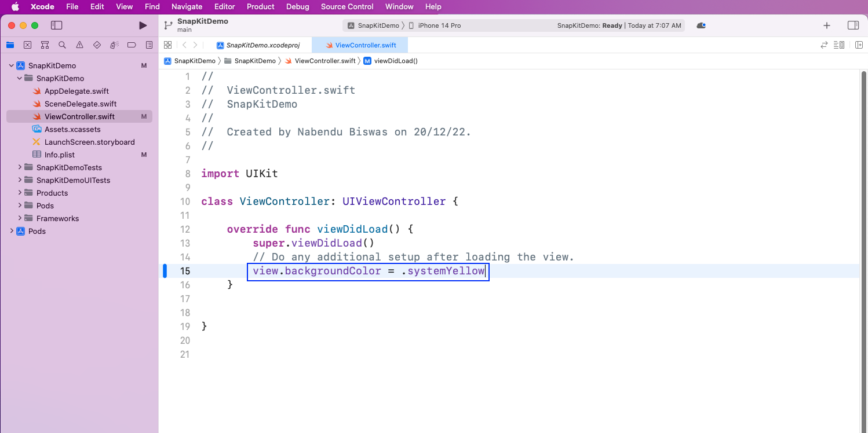Image resolution: width=868 pixels, height=433 pixels.
Task: Select the SnapKitDemo scheme in toolbar
Action: coord(374,25)
